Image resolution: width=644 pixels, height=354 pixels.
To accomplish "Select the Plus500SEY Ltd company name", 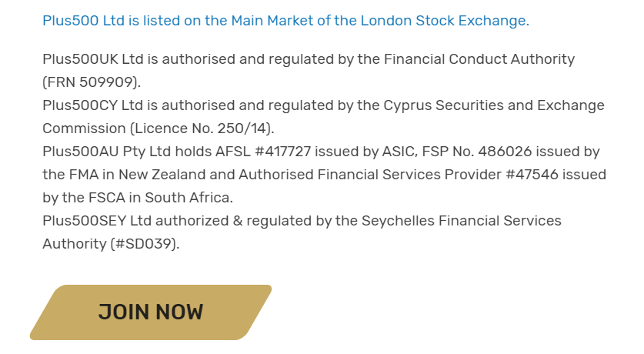I will [97, 221].
